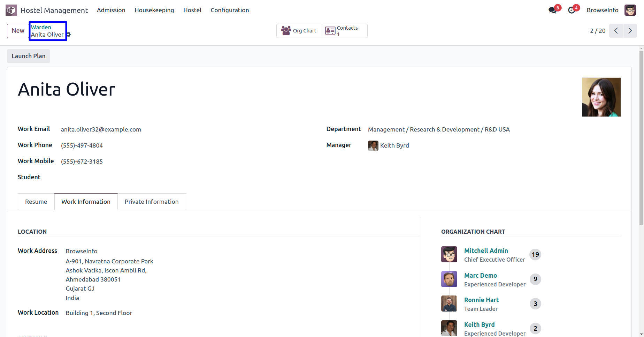This screenshot has width=644, height=337.
Task: Click the user avatar in top bar
Action: pyautogui.click(x=630, y=10)
